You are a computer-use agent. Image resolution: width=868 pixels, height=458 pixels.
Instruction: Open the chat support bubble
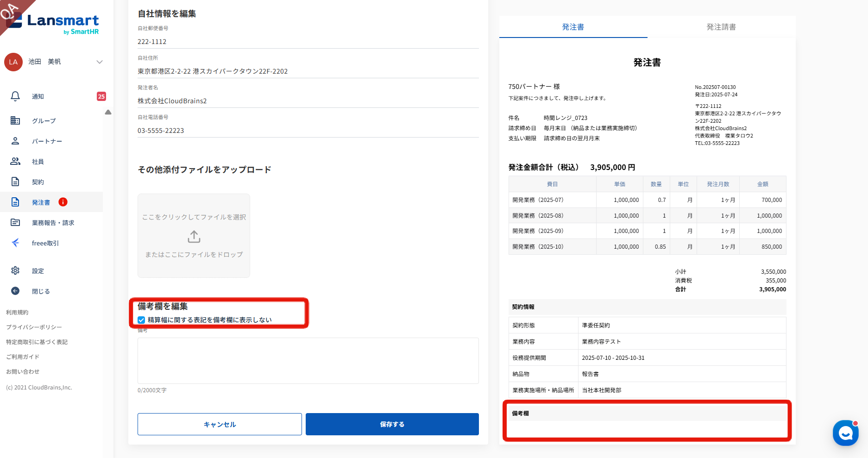pyautogui.click(x=845, y=433)
